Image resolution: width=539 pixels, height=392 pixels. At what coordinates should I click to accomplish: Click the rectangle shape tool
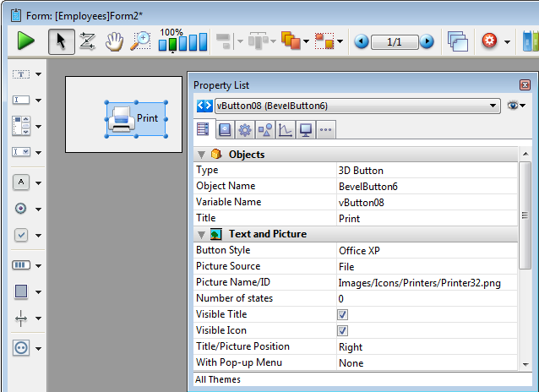21,291
